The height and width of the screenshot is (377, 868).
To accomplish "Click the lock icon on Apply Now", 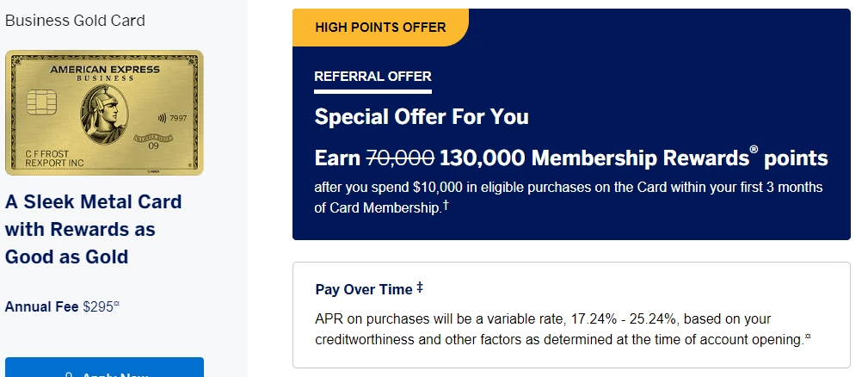I will [69, 374].
